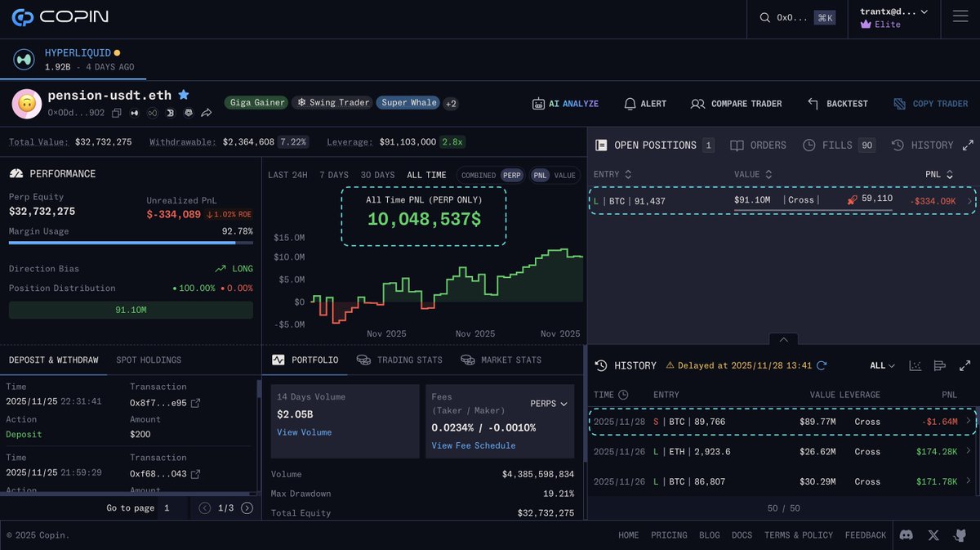Image resolution: width=980 pixels, height=550 pixels.
Task: Switch to the FILLS tab
Action: tap(839, 145)
